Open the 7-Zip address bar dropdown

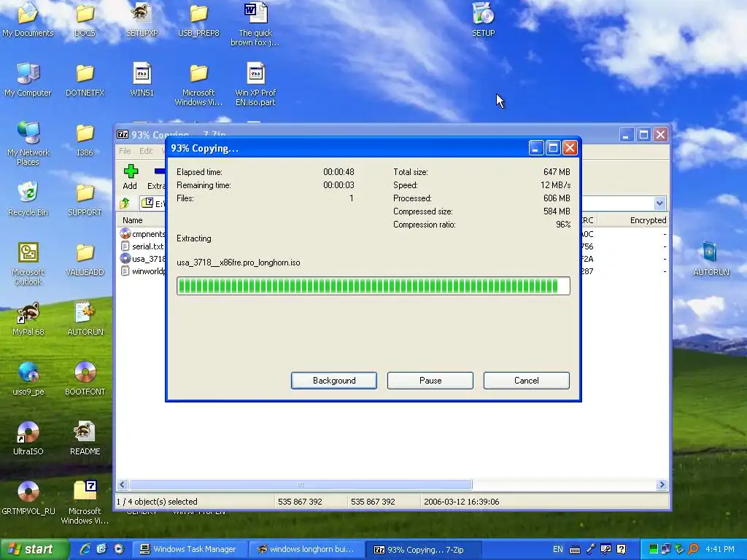click(x=659, y=203)
